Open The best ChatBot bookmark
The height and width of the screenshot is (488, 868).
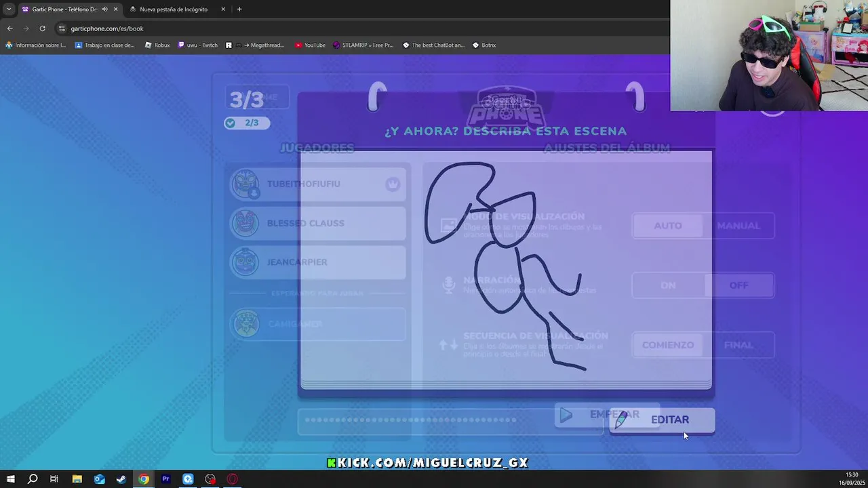433,45
